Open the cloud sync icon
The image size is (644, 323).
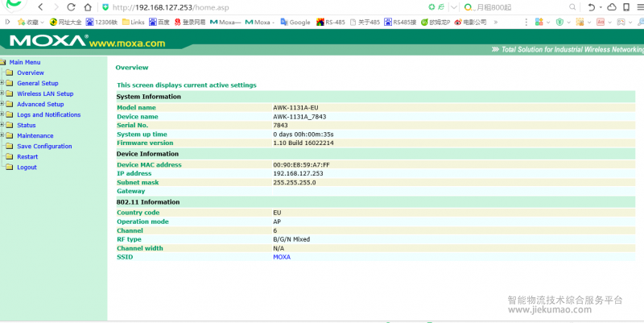612,7
